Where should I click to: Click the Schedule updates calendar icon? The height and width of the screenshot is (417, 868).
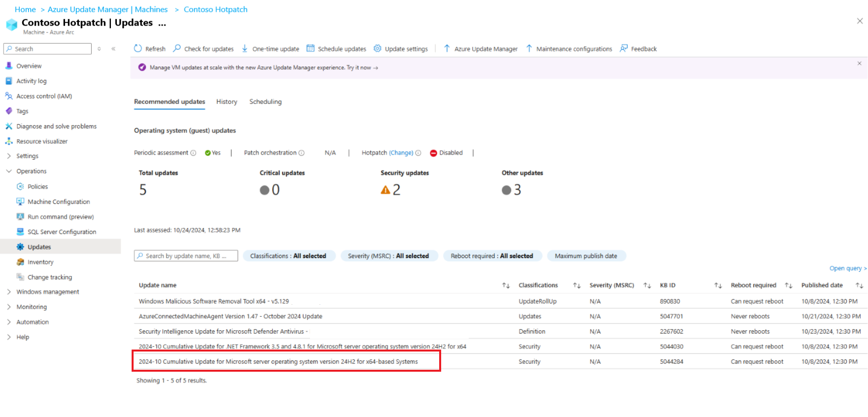click(x=311, y=48)
